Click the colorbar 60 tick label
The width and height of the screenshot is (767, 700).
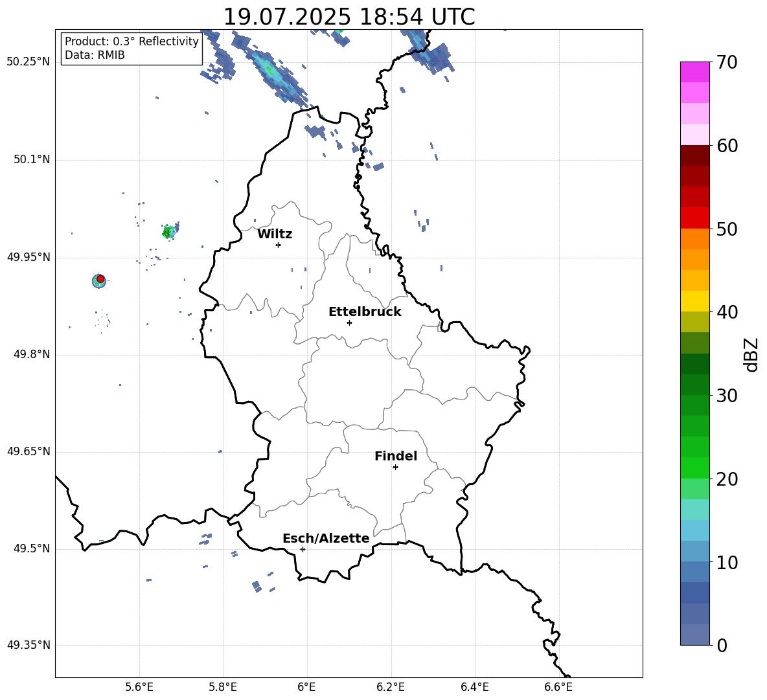click(727, 146)
